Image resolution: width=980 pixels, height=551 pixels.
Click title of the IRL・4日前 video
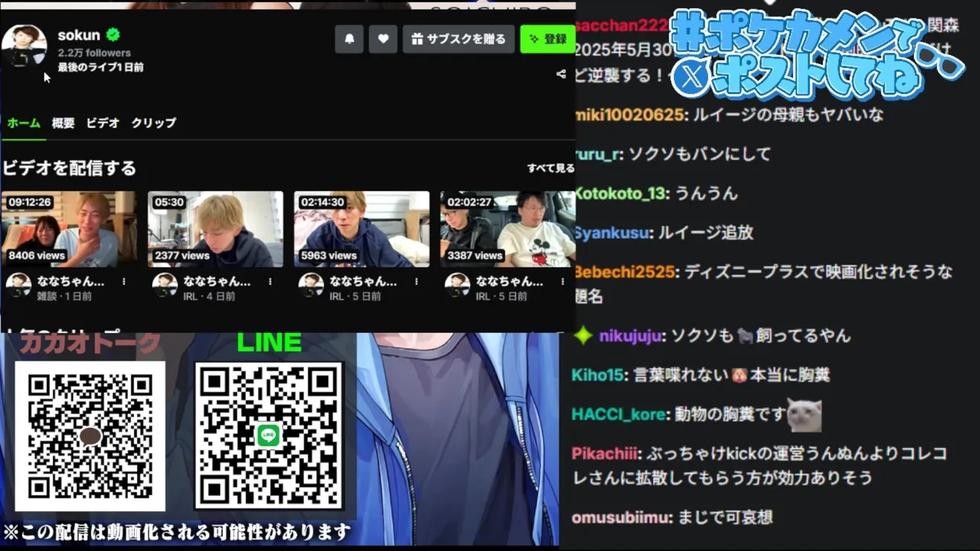(x=217, y=281)
